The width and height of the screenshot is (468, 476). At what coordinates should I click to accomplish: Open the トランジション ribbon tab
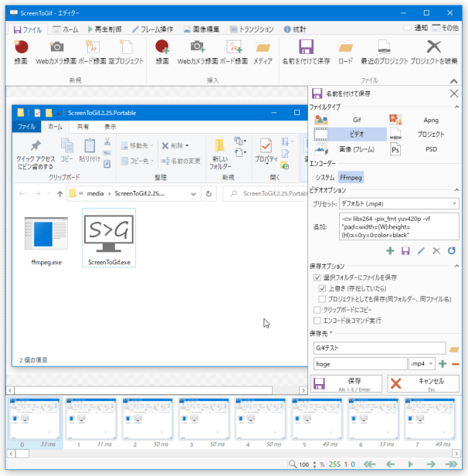(256, 29)
